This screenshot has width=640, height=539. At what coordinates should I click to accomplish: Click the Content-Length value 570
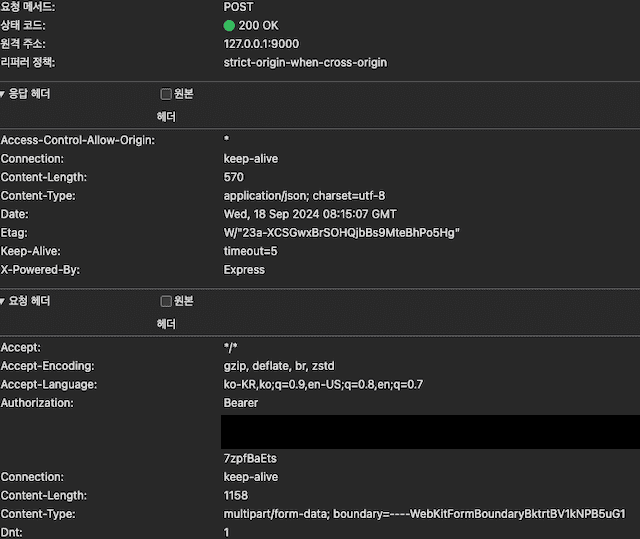(x=233, y=177)
